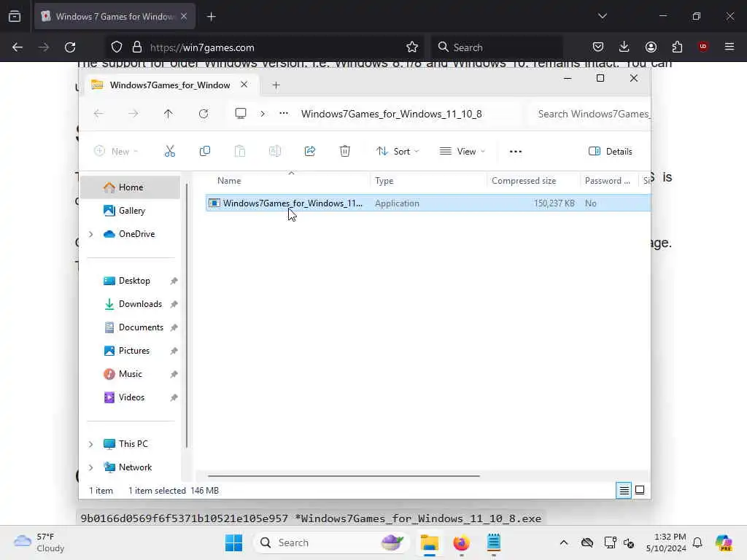Image resolution: width=747 pixels, height=560 pixels.
Task: Sort by Compressed size column header
Action: tap(533, 181)
